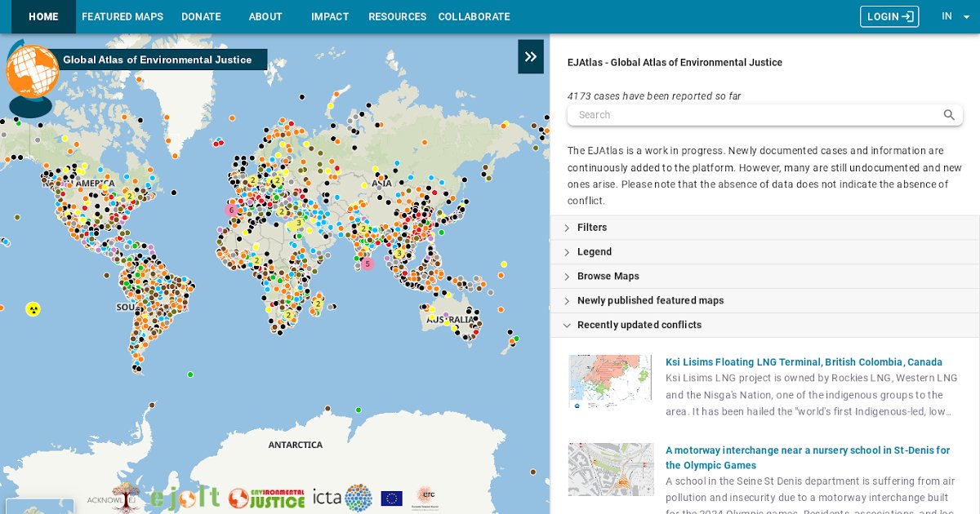This screenshot has height=514, width=980.
Task: Open the DONATE page
Action: (201, 16)
